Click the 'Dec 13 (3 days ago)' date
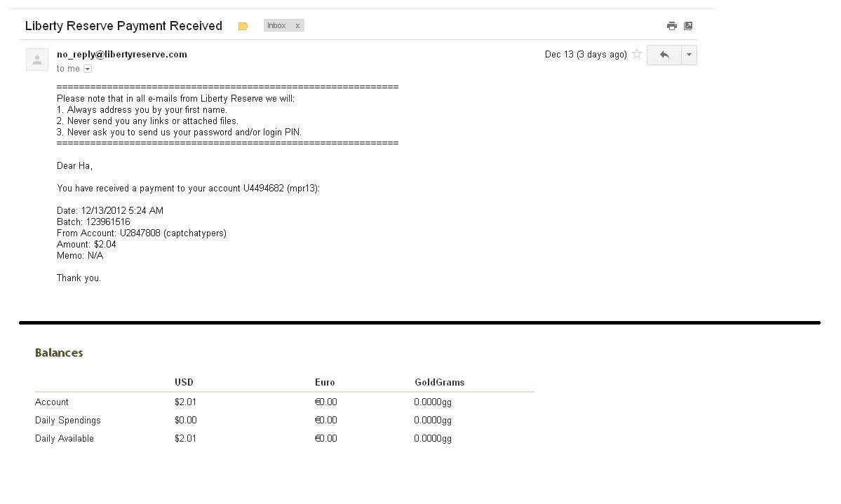The height and width of the screenshot is (504, 841). 586,54
